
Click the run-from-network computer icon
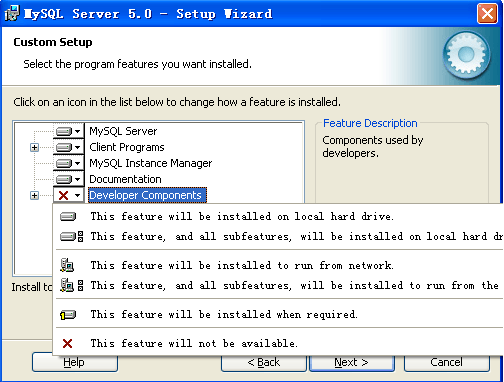pos(67,265)
